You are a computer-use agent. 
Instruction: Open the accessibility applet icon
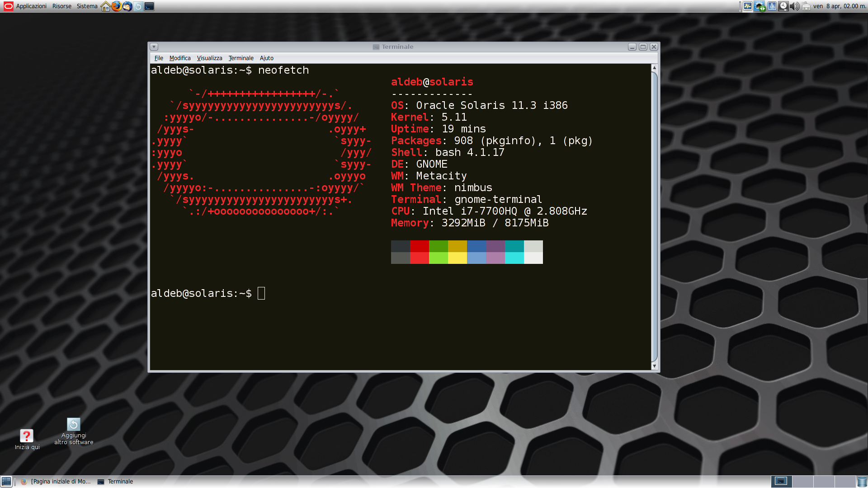click(772, 6)
